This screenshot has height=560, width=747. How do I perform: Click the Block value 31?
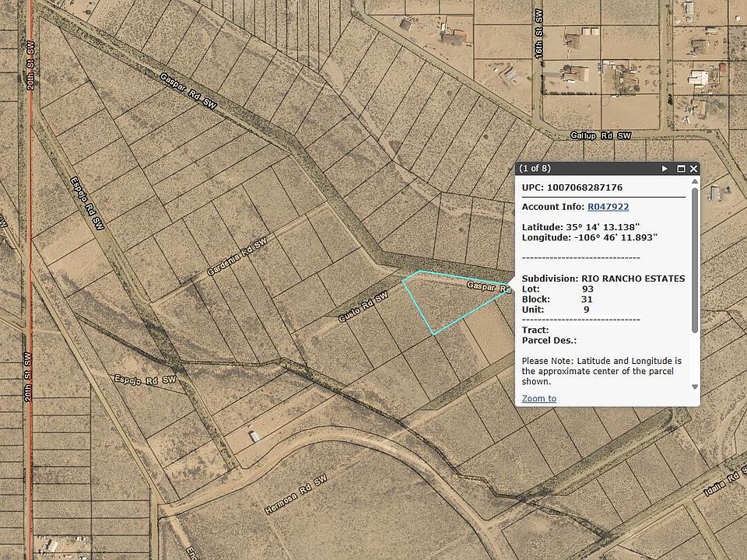(x=587, y=299)
